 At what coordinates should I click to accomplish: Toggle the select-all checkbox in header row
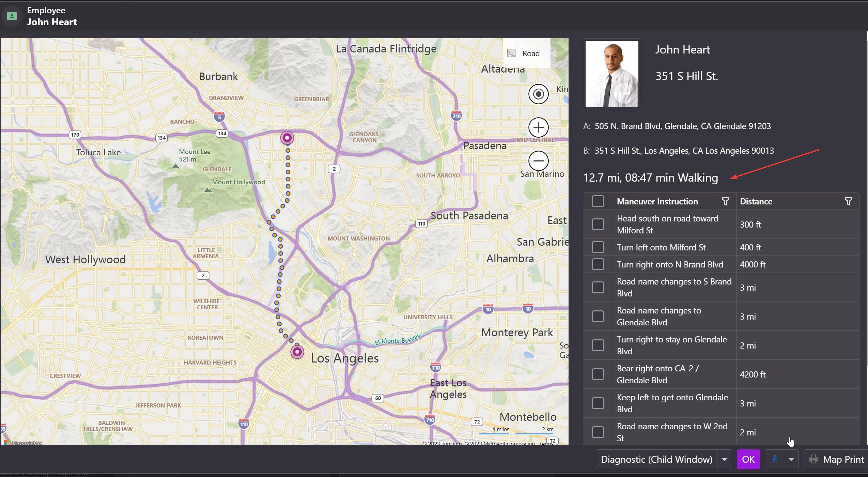coord(598,201)
